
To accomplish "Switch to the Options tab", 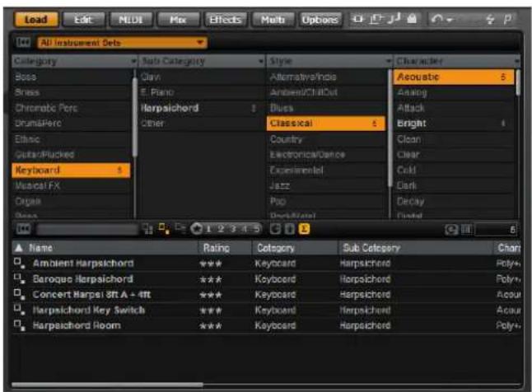I will (x=320, y=19).
